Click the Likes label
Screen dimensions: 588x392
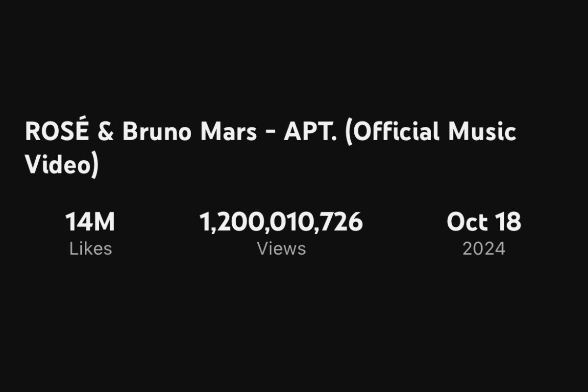point(91,249)
